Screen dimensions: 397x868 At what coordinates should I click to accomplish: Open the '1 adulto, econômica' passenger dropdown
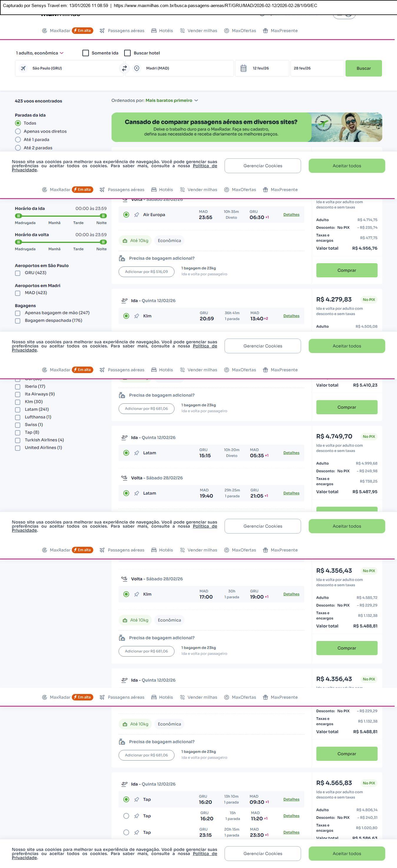click(40, 53)
